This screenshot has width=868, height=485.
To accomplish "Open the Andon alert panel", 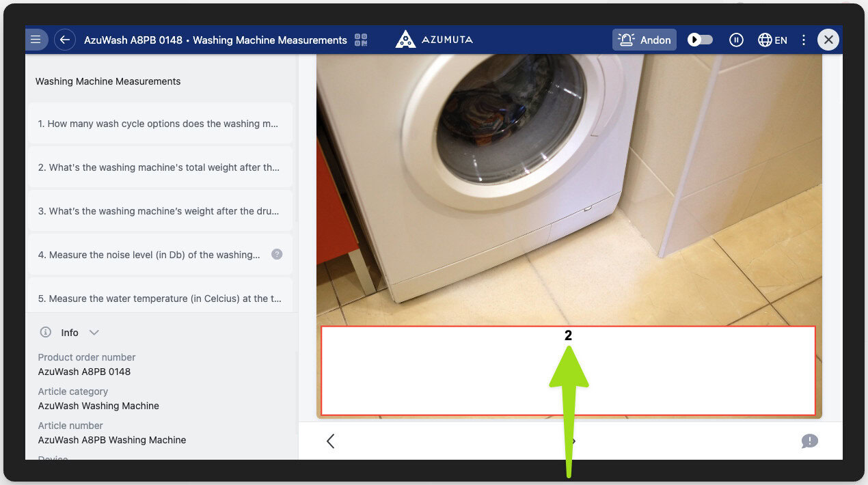I will 644,39.
